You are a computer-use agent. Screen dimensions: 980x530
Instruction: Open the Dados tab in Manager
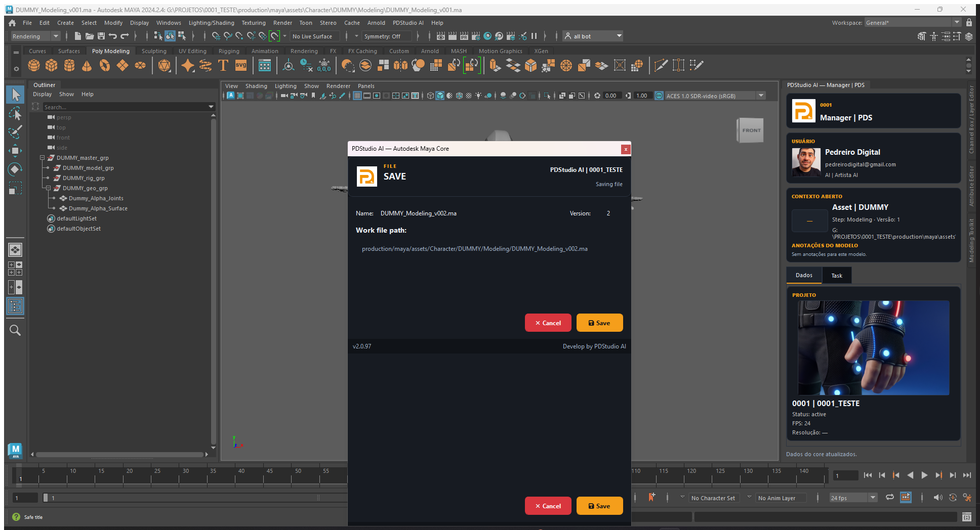point(804,275)
